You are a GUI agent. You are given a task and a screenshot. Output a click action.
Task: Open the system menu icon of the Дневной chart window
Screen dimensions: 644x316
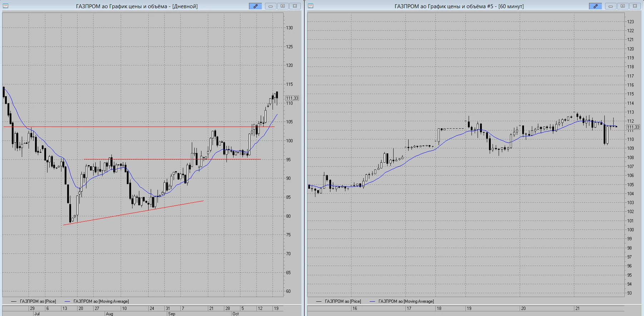point(5,6)
